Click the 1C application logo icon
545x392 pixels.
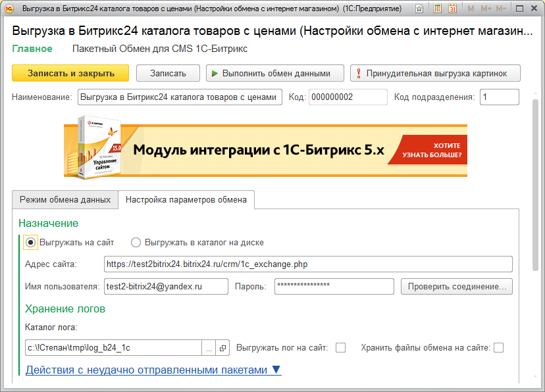9,9
